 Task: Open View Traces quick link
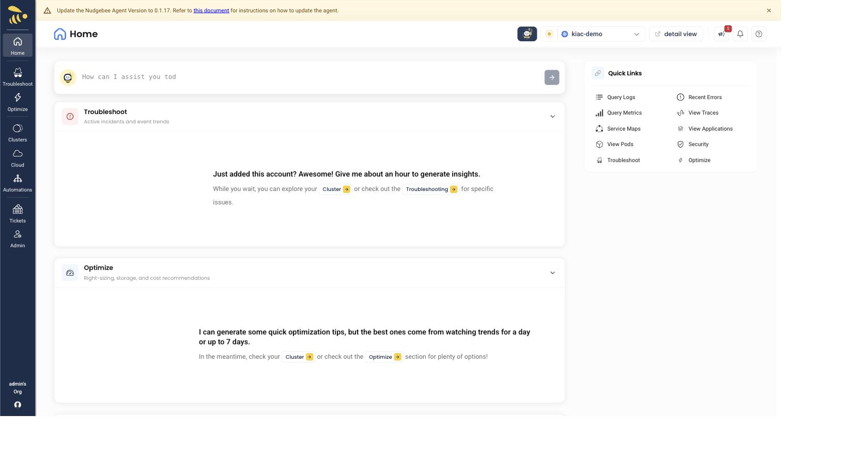(x=698, y=113)
